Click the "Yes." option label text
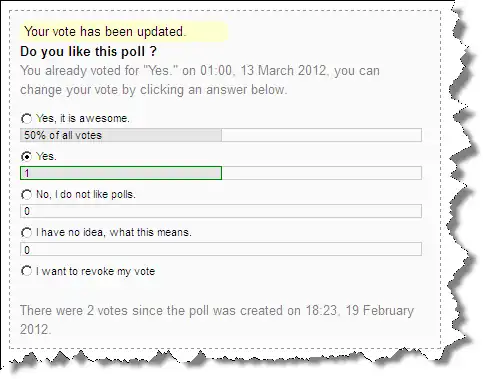The height and width of the screenshot is (379, 483). (46, 156)
